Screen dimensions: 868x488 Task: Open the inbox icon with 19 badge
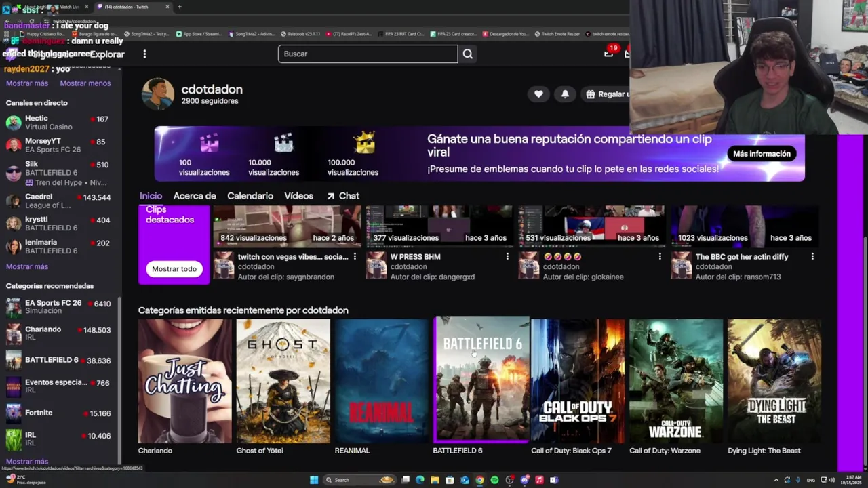tap(608, 54)
